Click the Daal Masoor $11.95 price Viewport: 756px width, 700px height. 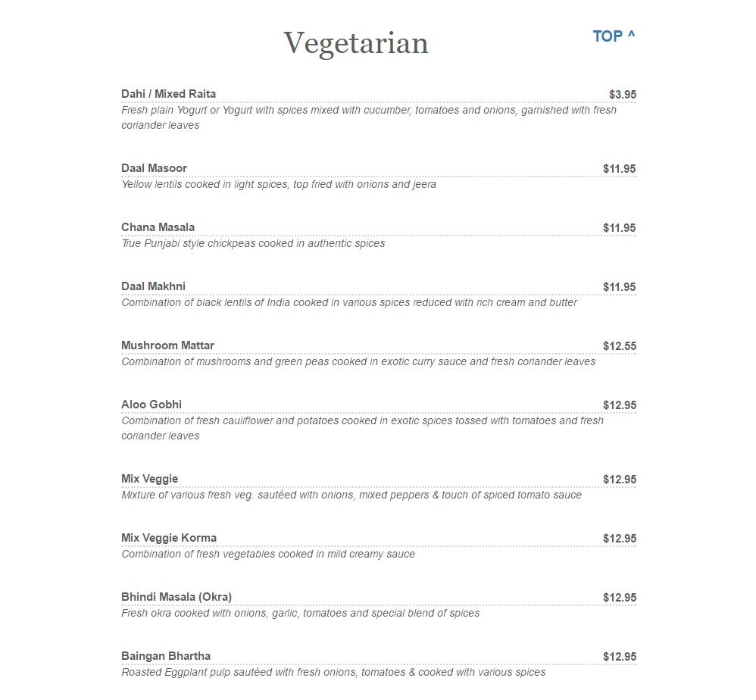[x=620, y=169]
